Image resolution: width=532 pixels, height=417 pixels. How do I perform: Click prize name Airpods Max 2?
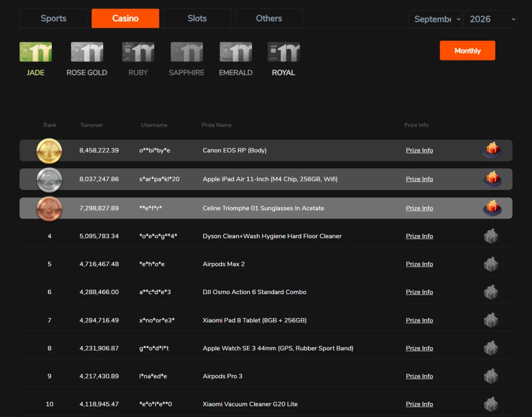[x=224, y=264]
